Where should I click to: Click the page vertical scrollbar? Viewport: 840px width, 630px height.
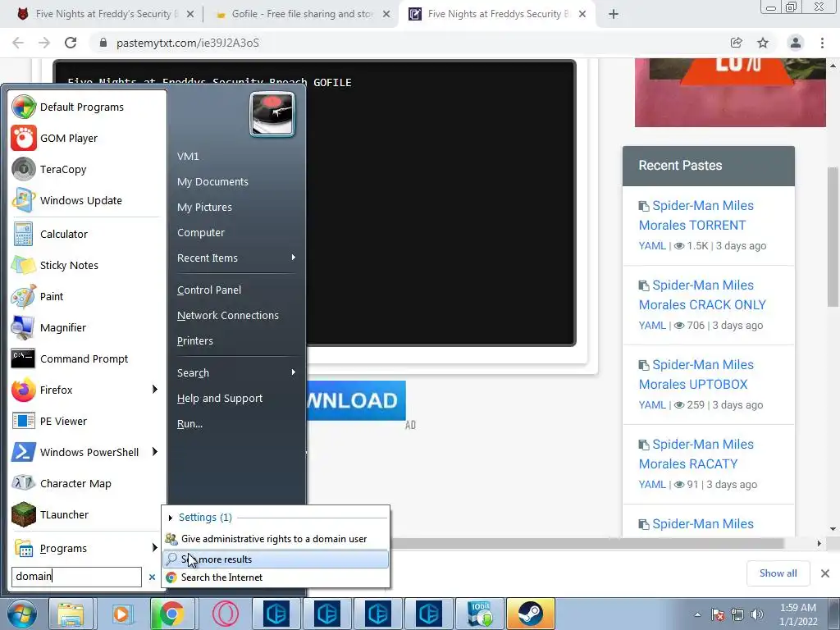coord(833,235)
